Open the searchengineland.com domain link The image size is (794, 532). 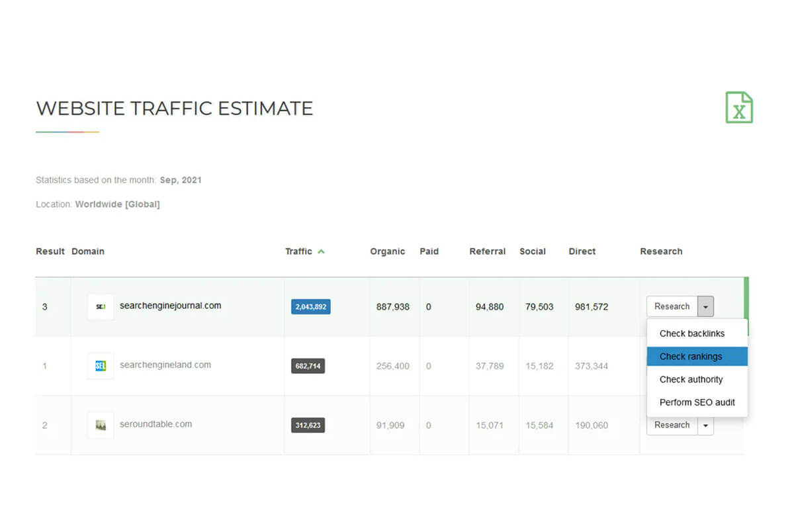pos(165,365)
